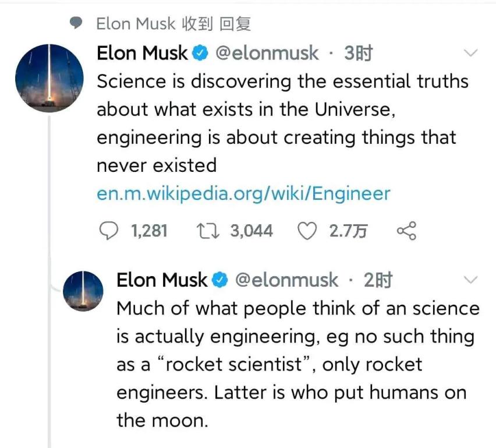The width and height of the screenshot is (496, 448).
Task: Click @elonmusk handle on second tweet
Action: point(286,280)
